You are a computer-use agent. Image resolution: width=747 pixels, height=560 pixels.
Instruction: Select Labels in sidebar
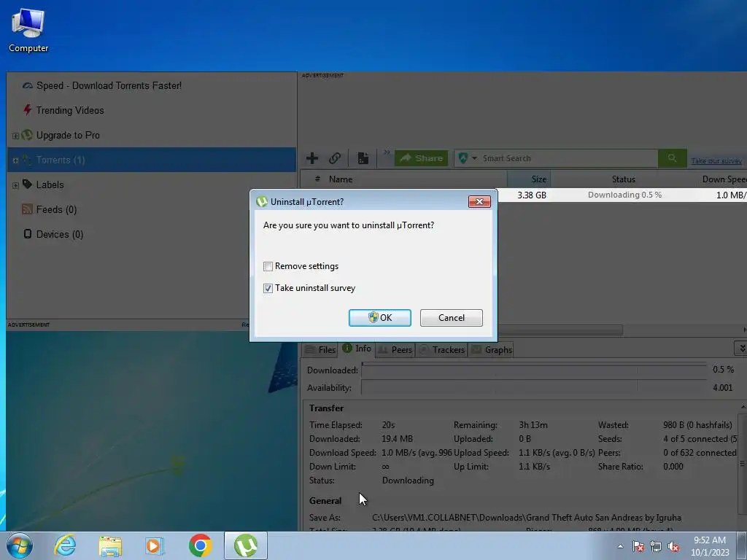point(50,184)
